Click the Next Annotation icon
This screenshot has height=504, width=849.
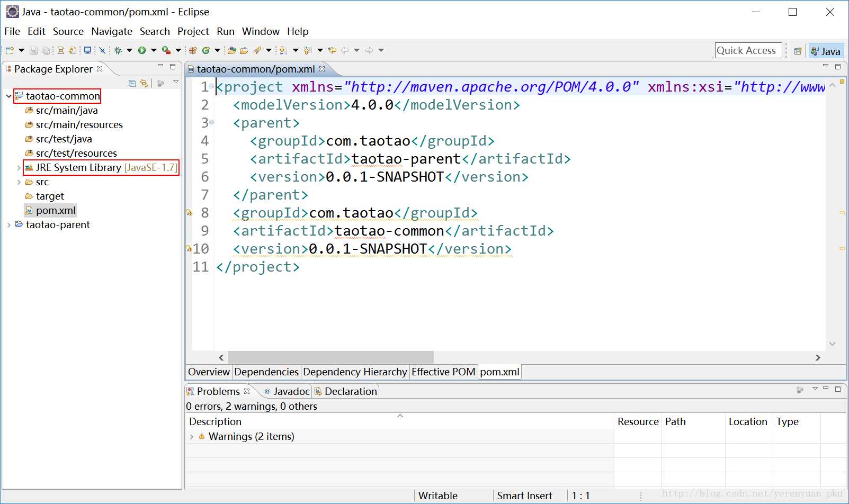pyautogui.click(x=283, y=50)
